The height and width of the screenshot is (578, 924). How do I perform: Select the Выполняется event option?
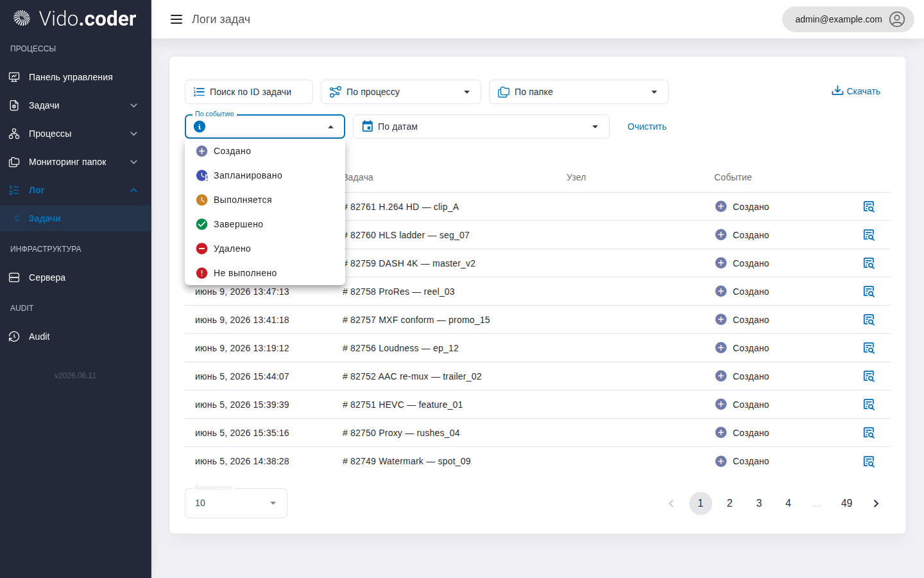pyautogui.click(x=265, y=200)
